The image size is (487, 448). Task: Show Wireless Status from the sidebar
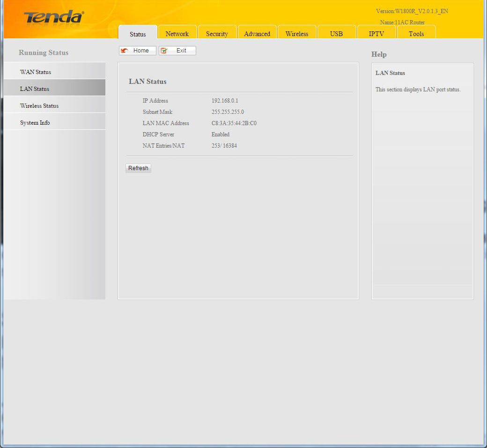tap(39, 106)
